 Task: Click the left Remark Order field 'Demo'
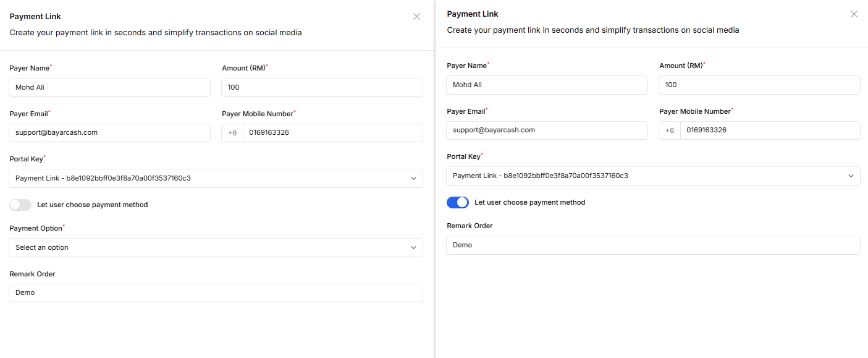coord(216,292)
